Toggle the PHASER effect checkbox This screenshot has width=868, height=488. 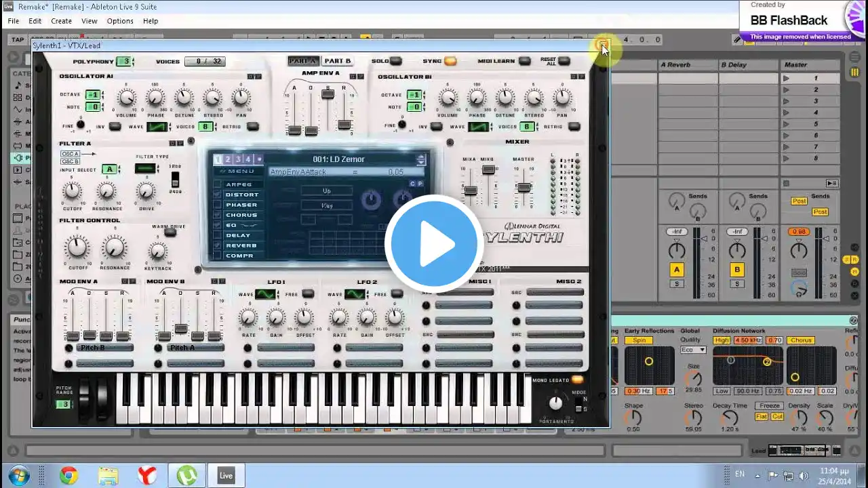tap(218, 205)
